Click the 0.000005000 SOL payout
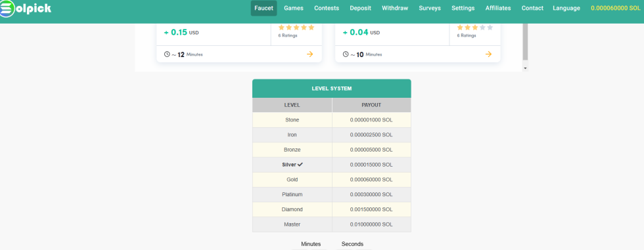This screenshot has width=644, height=250. pyautogui.click(x=371, y=150)
